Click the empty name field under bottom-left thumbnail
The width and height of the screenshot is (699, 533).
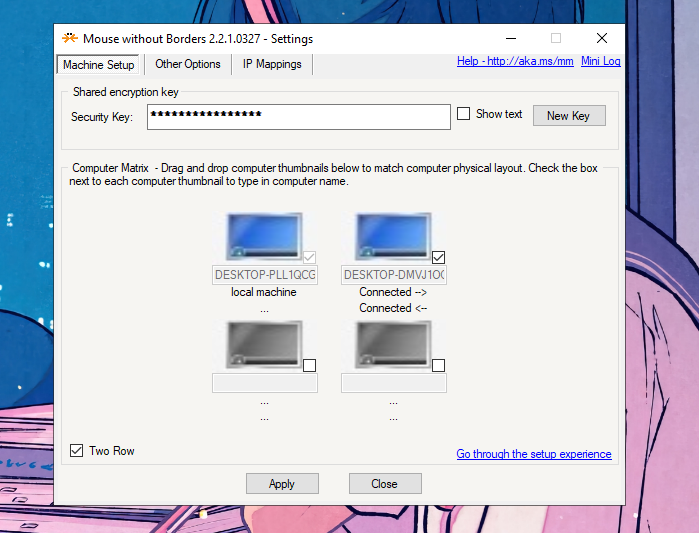[265, 383]
